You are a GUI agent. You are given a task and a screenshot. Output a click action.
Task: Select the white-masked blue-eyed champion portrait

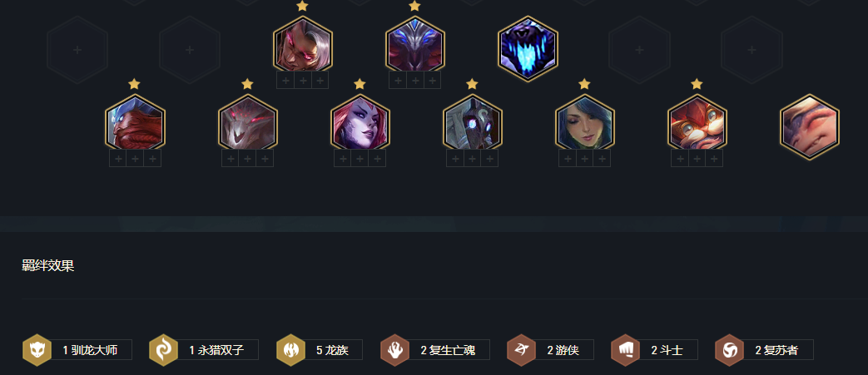coord(473,122)
